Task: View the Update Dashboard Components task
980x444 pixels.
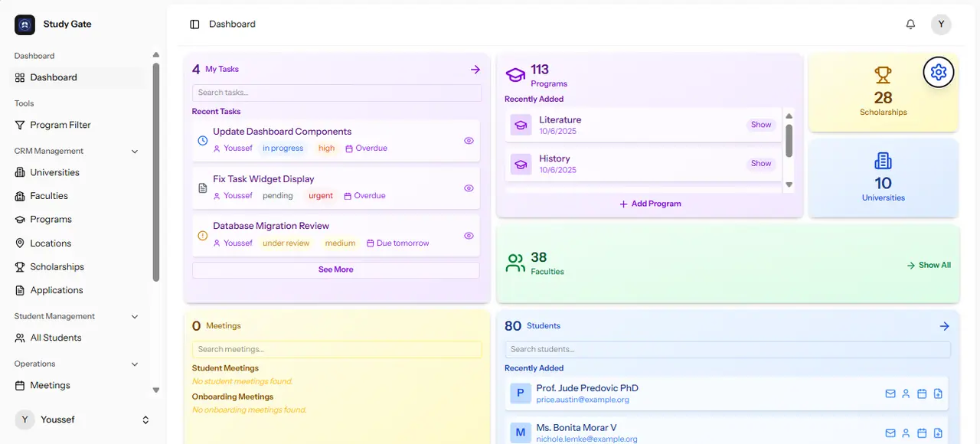Action: [469, 141]
